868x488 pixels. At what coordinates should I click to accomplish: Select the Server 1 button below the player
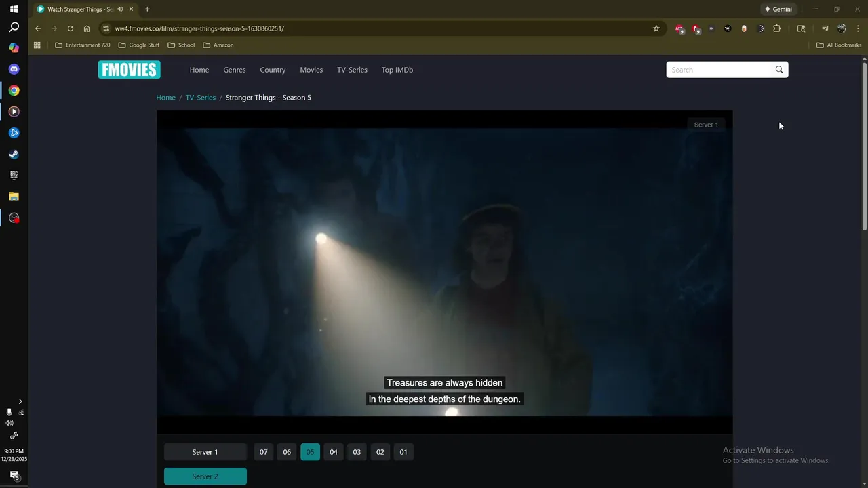tap(205, 452)
